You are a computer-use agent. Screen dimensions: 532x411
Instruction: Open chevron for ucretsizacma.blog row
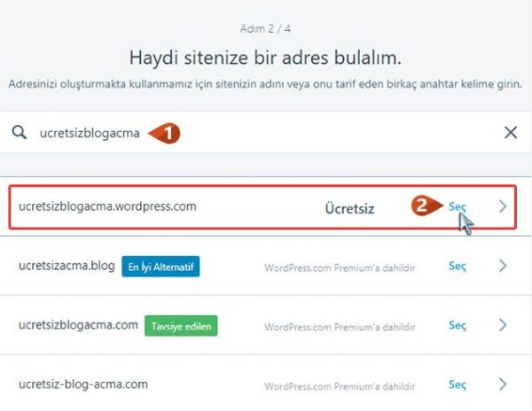(503, 266)
